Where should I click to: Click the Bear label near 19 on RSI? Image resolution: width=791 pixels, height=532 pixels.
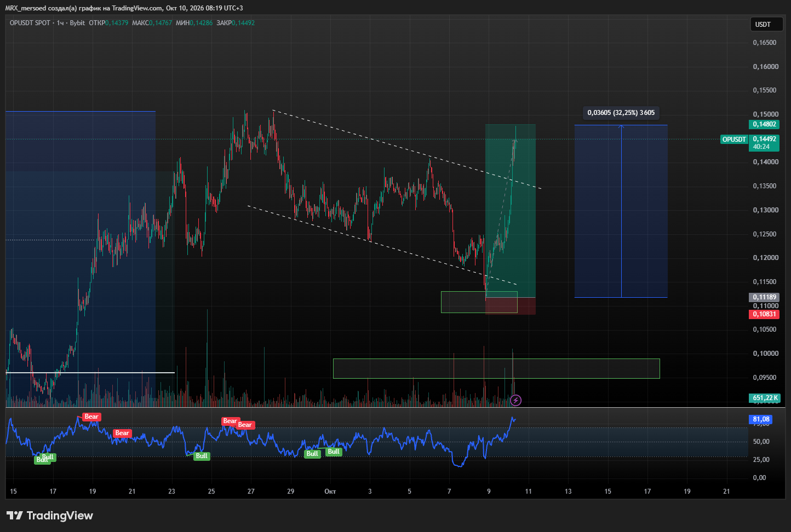click(91, 417)
